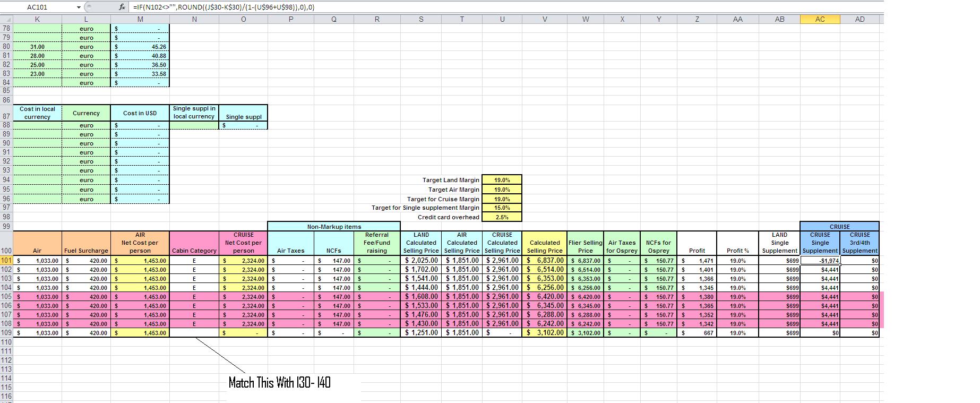Click the Profit % header cell
Viewport: 980px width, 403px height.
click(x=737, y=243)
